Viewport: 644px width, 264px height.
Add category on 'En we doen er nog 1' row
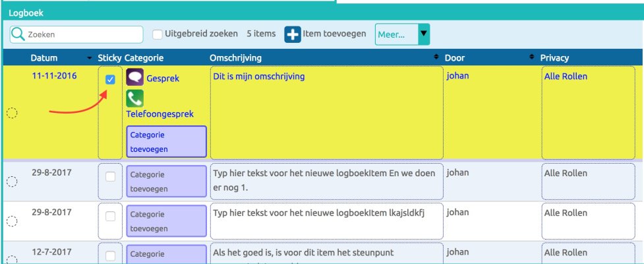coord(166,181)
